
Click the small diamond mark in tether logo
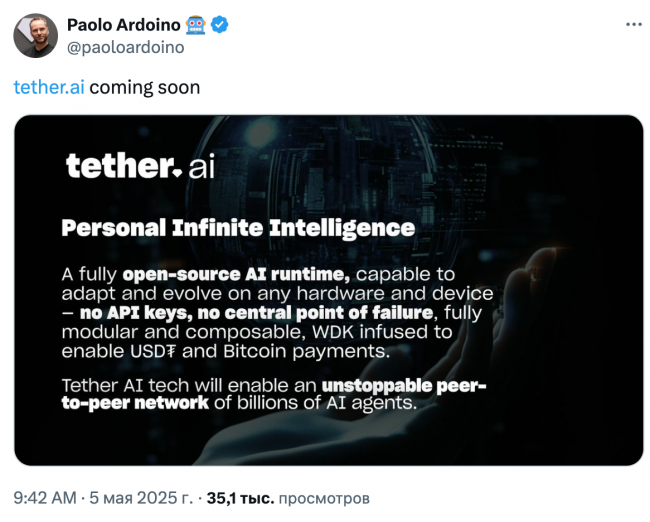tap(177, 173)
